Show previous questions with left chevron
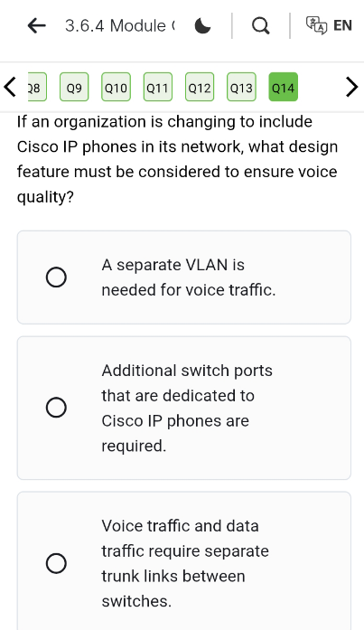Viewport: 364px width, 630px height. (x=10, y=87)
